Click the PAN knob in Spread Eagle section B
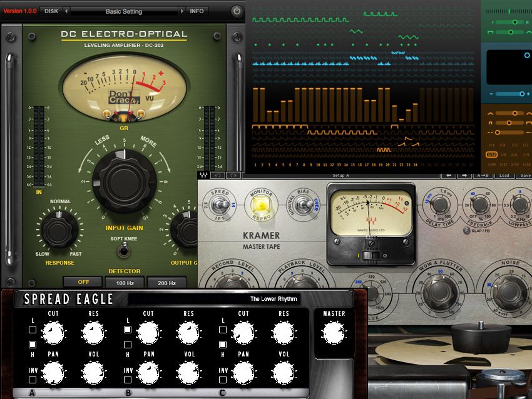The height and width of the screenshot is (399, 532). (148, 373)
